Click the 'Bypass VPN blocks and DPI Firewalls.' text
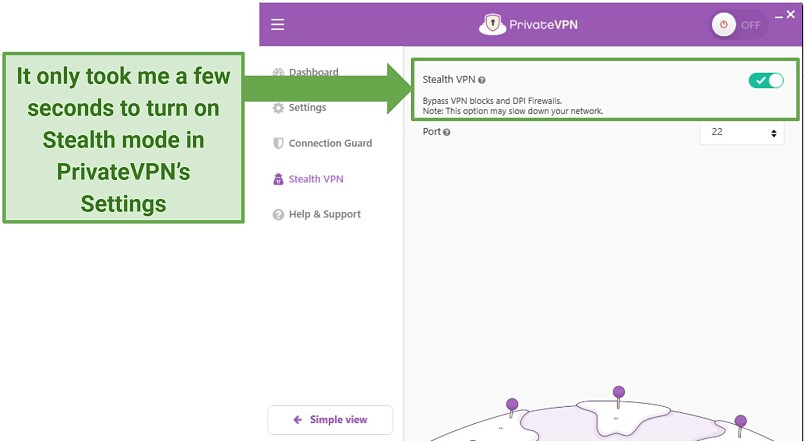Image resolution: width=806 pixels, height=445 pixels. [x=492, y=101]
